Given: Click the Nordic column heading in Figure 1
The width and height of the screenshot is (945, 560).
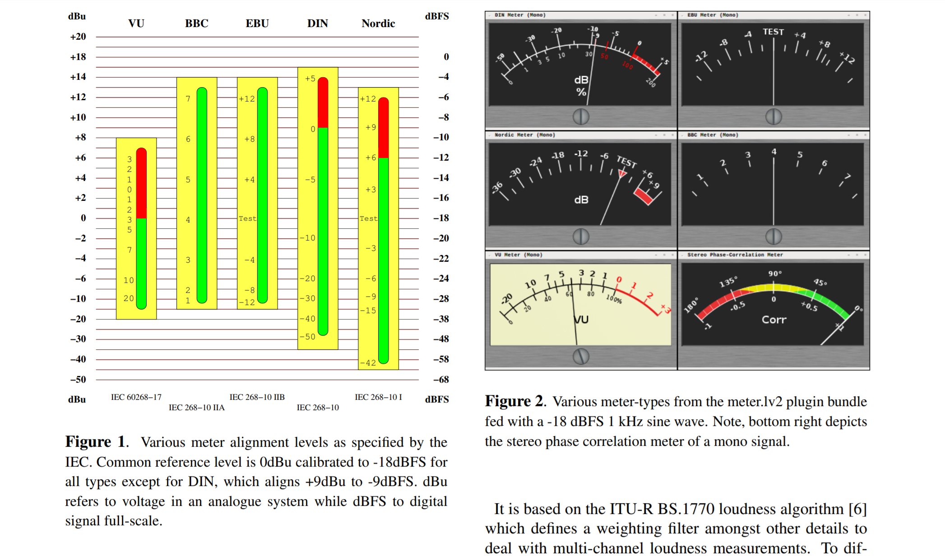Looking at the screenshot, I should click(378, 23).
